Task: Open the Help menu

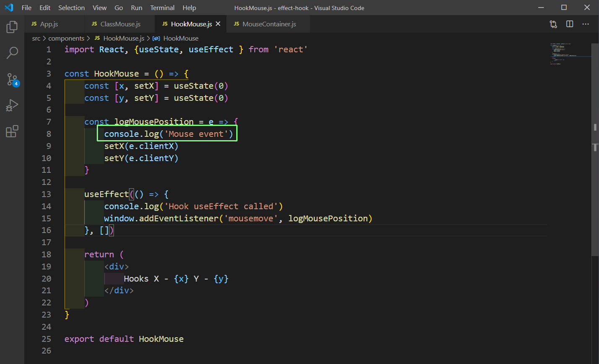Action: [x=189, y=8]
